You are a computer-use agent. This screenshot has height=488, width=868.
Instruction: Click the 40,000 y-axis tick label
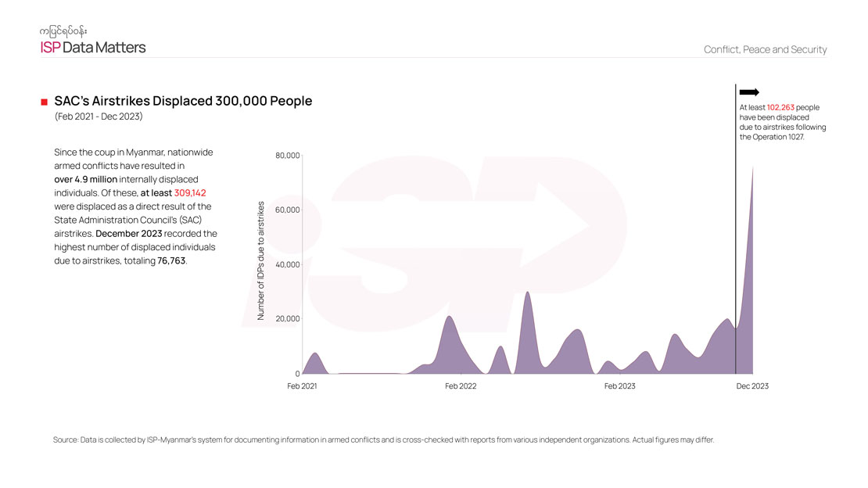coord(288,264)
